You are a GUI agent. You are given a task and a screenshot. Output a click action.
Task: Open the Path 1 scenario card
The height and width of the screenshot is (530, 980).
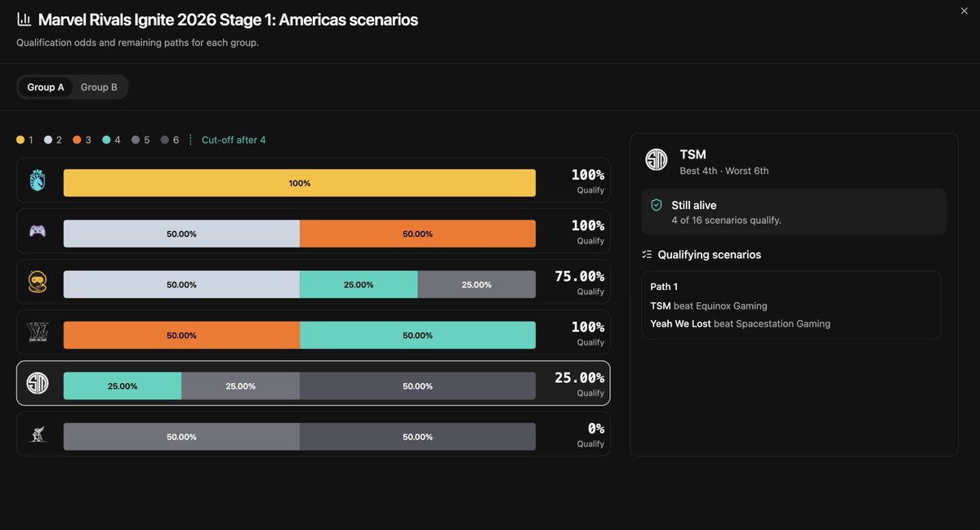(791, 305)
